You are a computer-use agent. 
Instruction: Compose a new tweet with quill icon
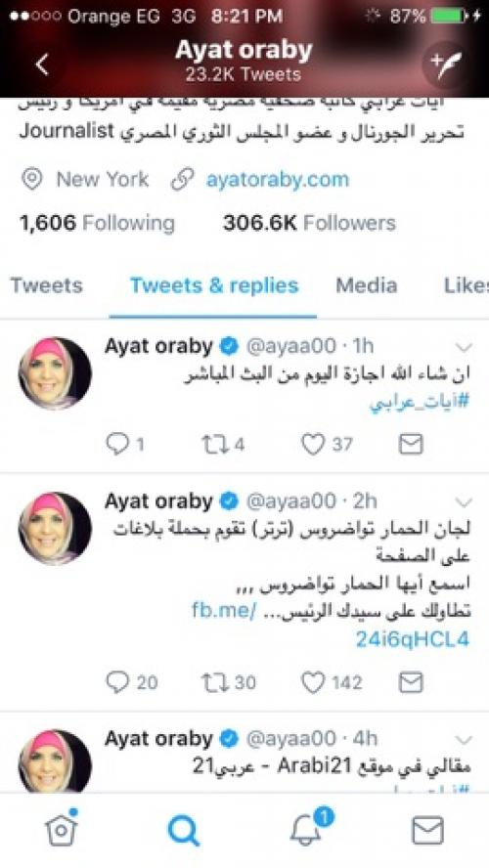pyautogui.click(x=446, y=67)
